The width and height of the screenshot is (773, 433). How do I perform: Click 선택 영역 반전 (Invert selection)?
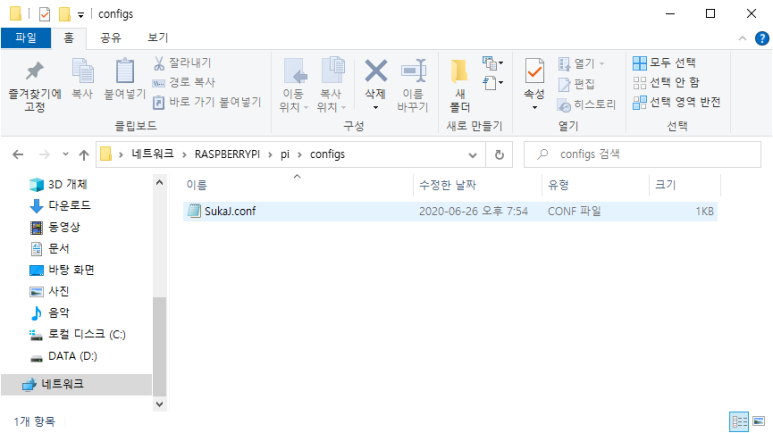677,102
